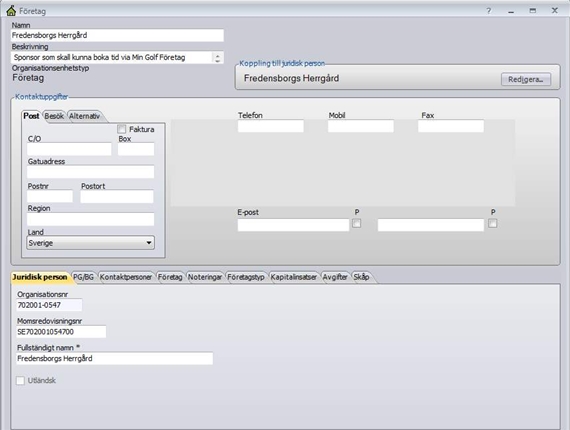Open the Skåp tab
This screenshot has width=570, height=430.
tap(361, 277)
